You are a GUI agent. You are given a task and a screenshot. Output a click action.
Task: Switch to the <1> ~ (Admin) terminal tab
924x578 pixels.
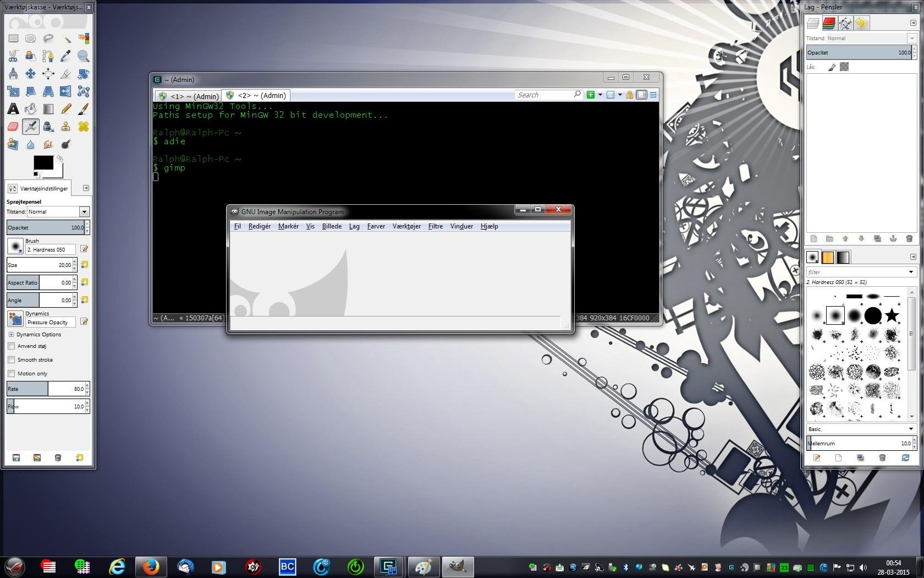[188, 96]
